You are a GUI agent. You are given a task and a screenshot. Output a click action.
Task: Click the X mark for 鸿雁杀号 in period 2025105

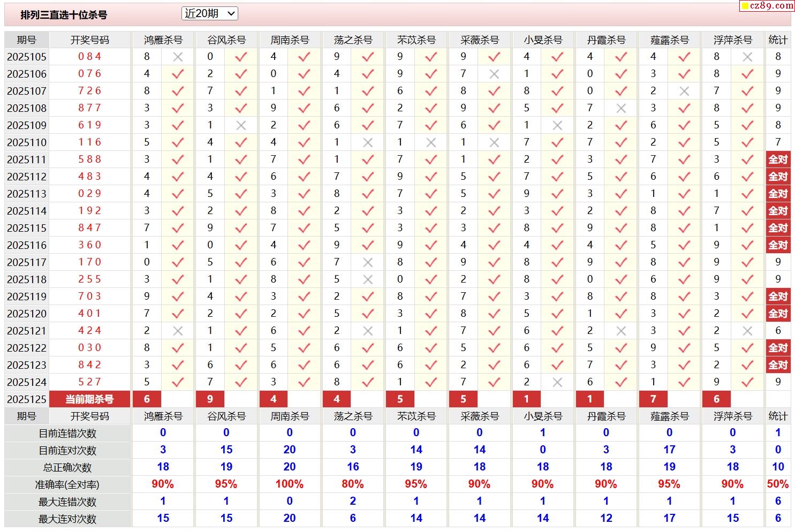pyautogui.click(x=178, y=57)
